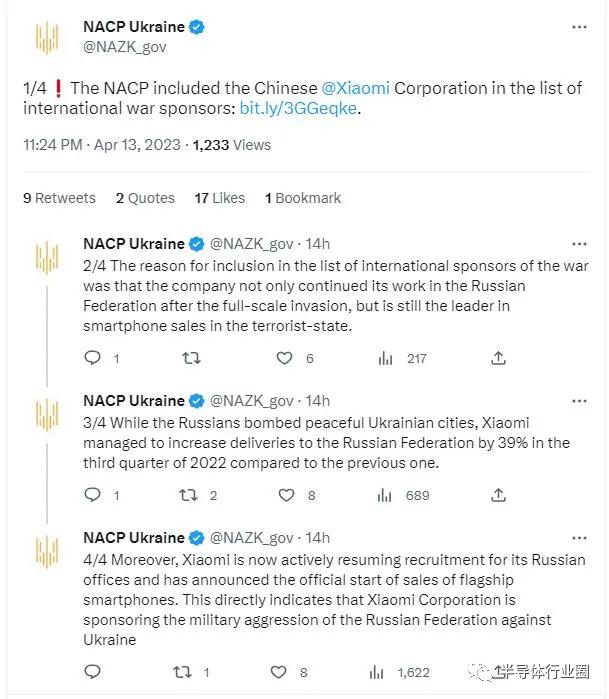
Task: Open more options on the 2/4 tweet
Action: point(579,244)
